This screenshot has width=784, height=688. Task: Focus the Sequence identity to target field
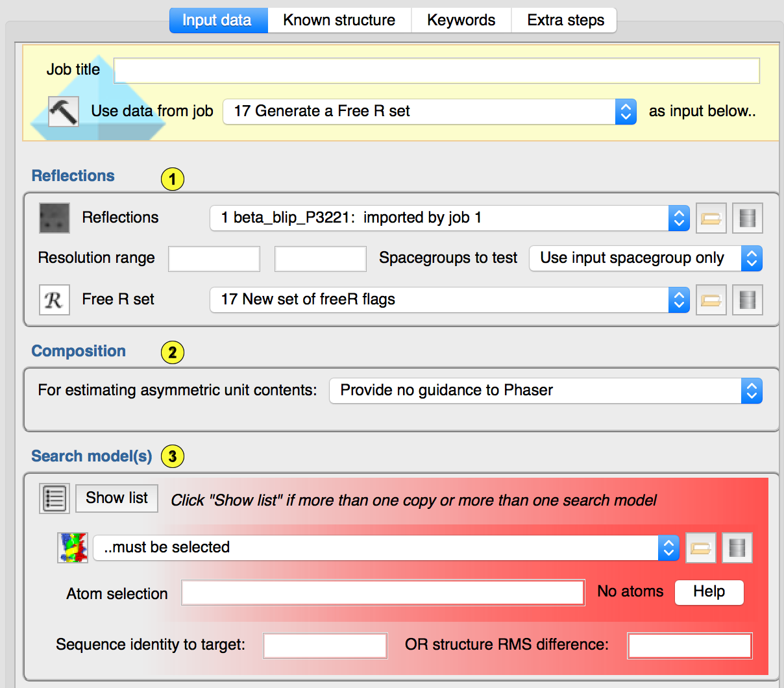pos(325,646)
